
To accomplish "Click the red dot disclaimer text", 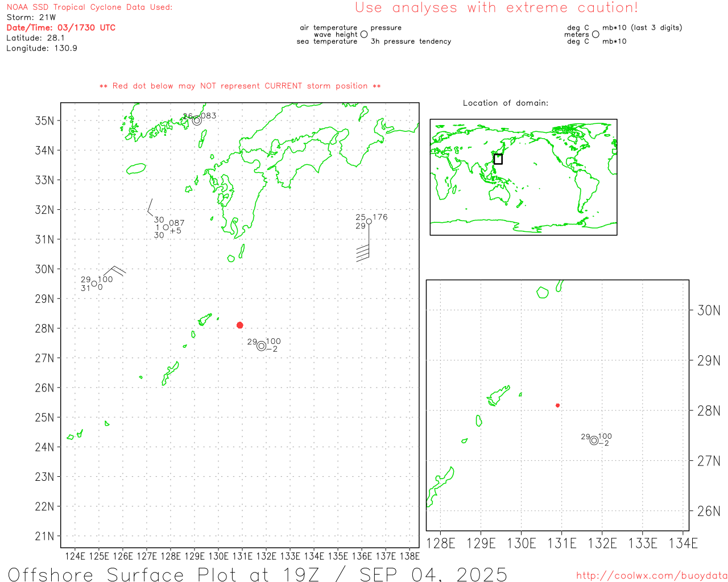I will pos(240,86).
